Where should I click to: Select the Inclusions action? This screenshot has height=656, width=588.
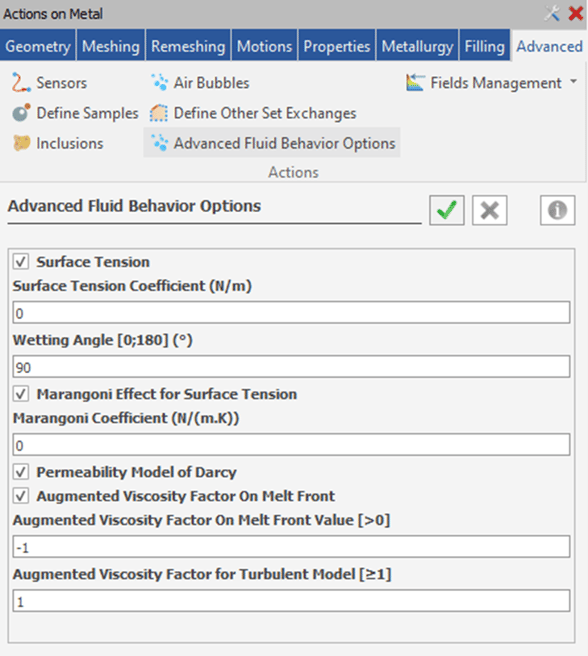[x=58, y=144]
